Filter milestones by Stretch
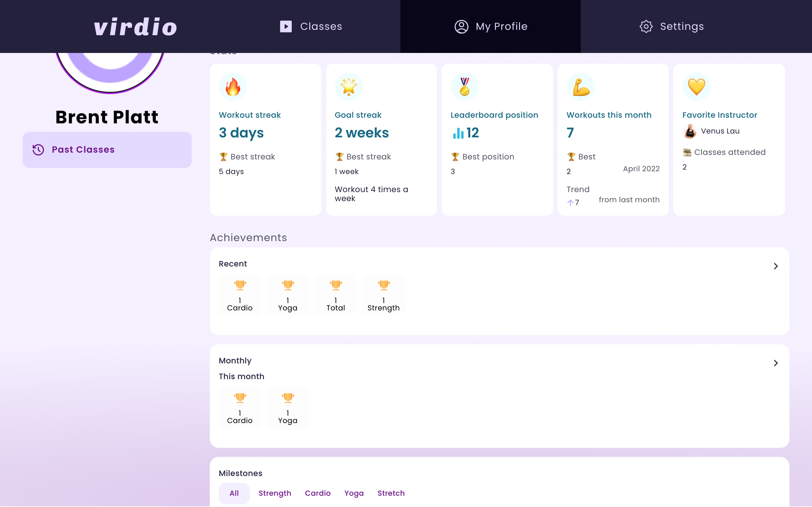This screenshot has width=812, height=507. 391,493
